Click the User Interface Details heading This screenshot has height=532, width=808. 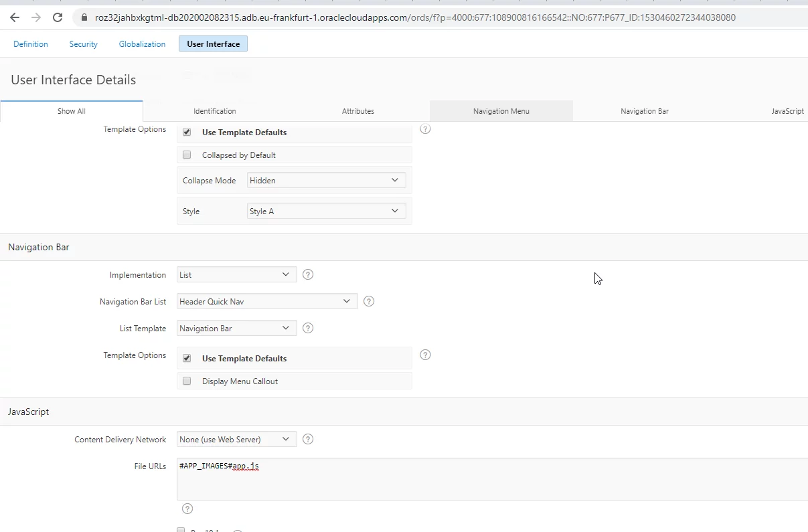click(x=74, y=80)
